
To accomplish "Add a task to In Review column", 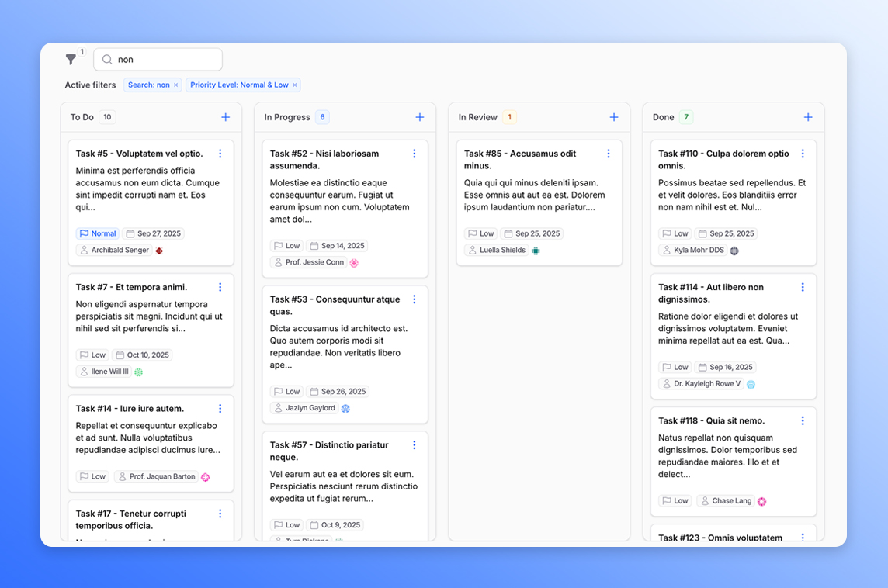I will (x=613, y=117).
